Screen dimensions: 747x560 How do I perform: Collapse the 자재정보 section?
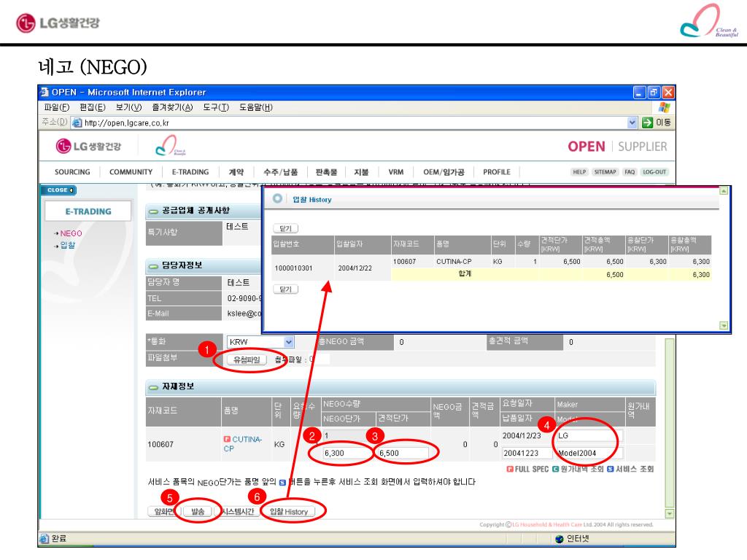(153, 387)
